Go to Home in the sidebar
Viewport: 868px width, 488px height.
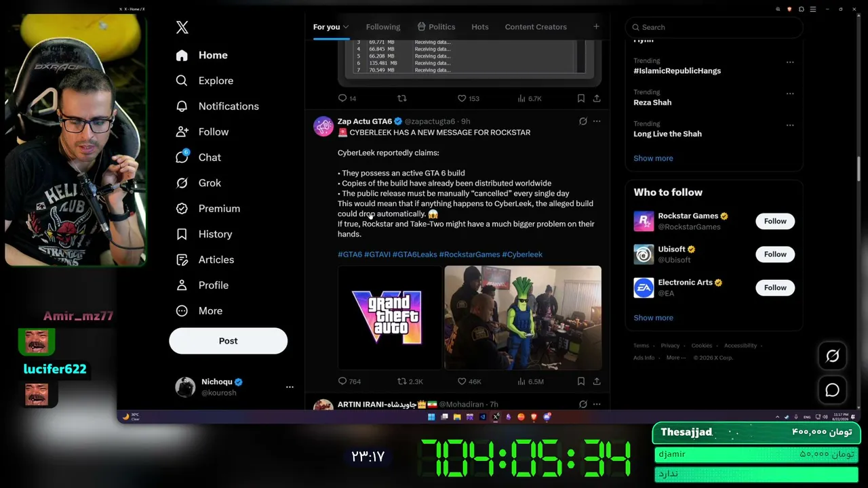[x=201, y=56]
